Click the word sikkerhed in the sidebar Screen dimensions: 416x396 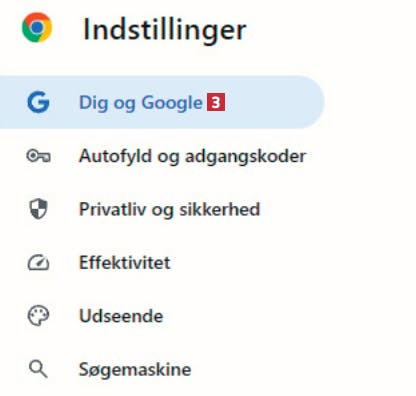click(219, 209)
